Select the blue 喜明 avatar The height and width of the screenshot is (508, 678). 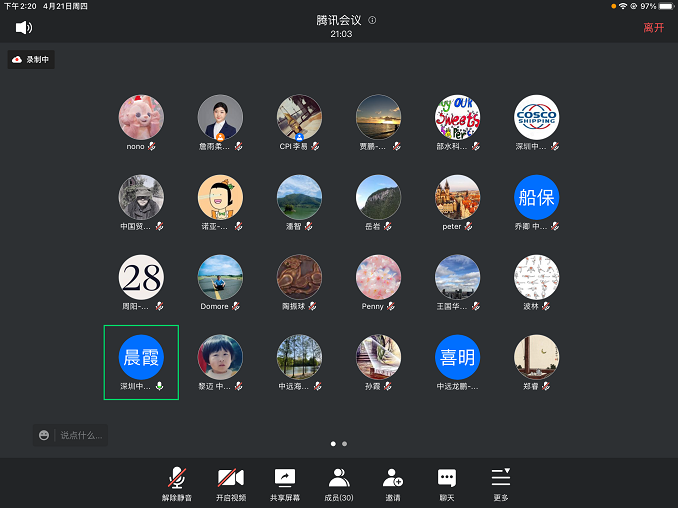[x=457, y=357]
